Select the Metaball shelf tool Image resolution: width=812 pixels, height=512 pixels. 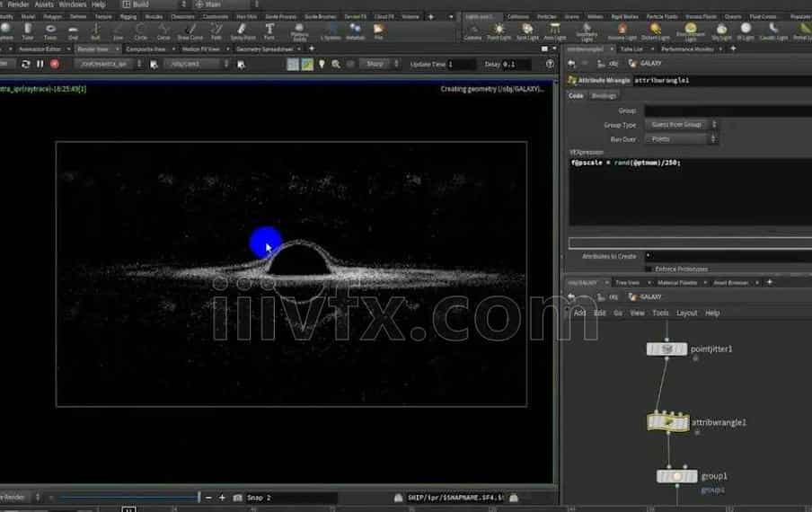click(355, 31)
